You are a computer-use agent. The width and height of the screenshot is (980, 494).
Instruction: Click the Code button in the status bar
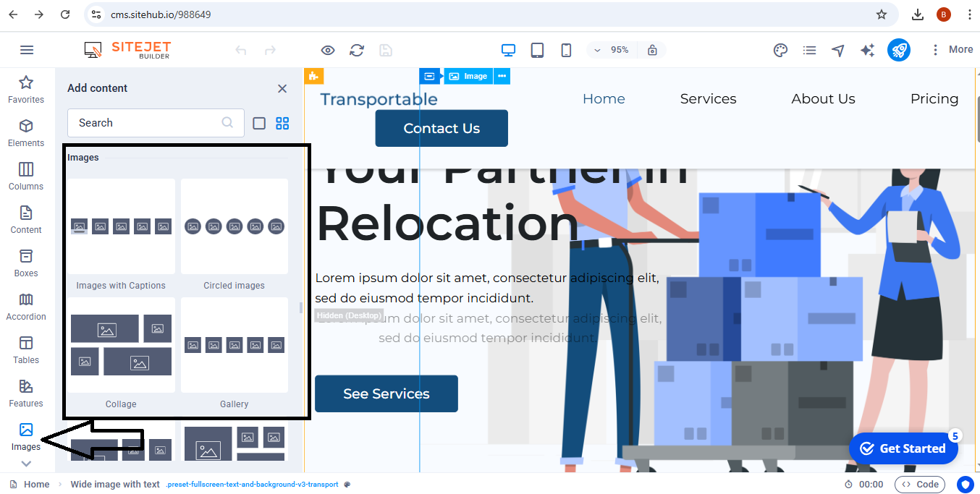(920, 485)
